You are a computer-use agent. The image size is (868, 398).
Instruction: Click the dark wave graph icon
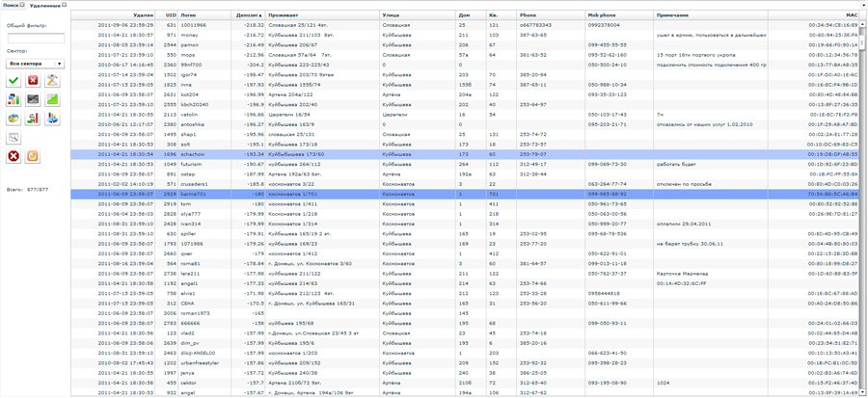33,99
